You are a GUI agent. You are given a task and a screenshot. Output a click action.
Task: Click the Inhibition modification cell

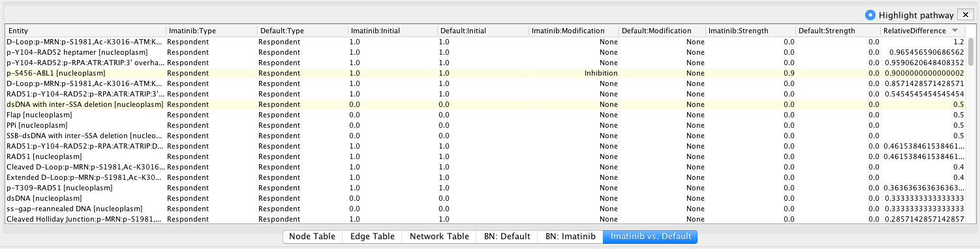574,73
